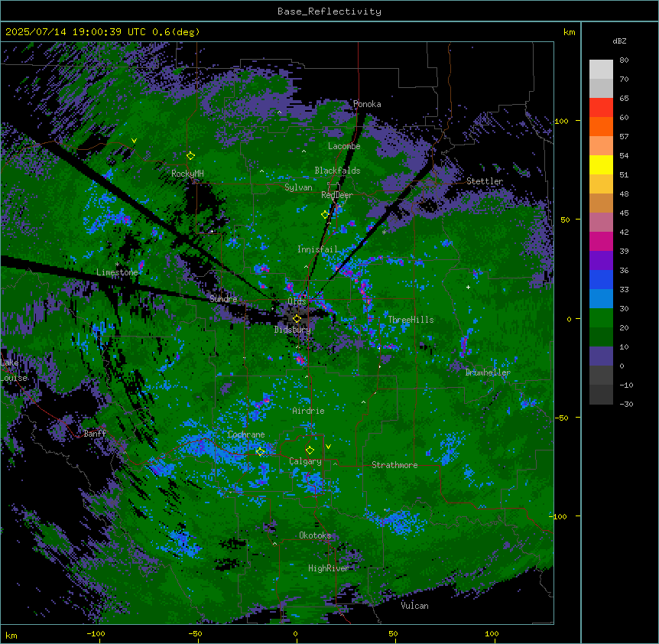Select the violet swatch between 39 and 36

coord(601,260)
